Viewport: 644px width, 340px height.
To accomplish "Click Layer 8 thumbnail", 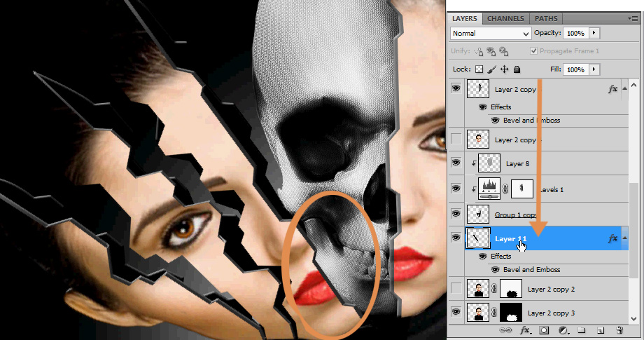I will 489,163.
